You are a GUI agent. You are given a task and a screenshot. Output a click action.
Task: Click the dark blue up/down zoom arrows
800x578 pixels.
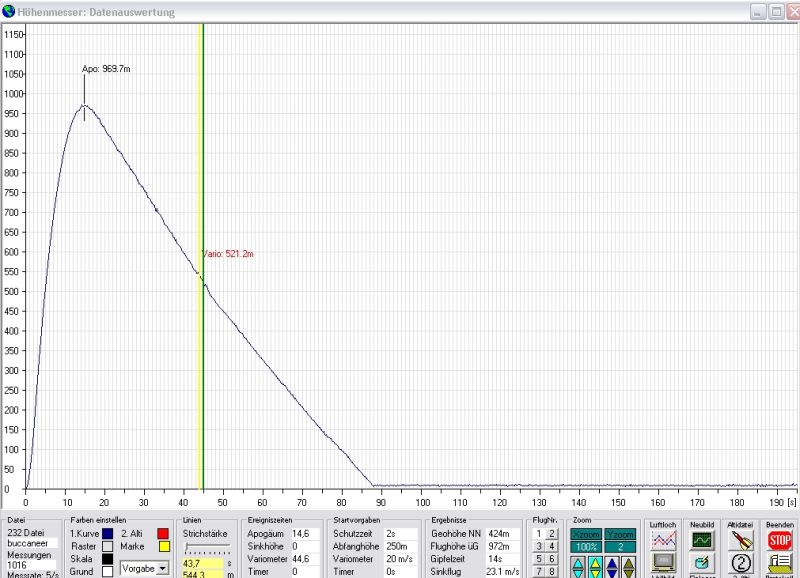coord(612,567)
